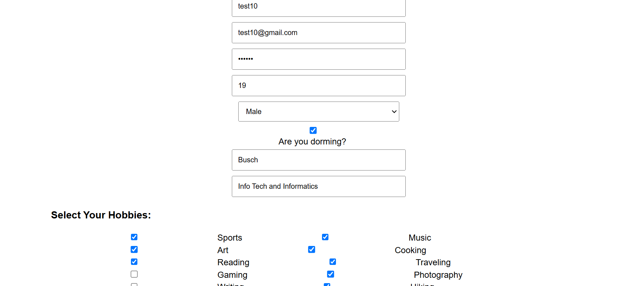Image resolution: width=644 pixels, height=286 pixels.
Task: Uncheck the Cooking hobby checkbox
Action: pyautogui.click(x=312, y=250)
